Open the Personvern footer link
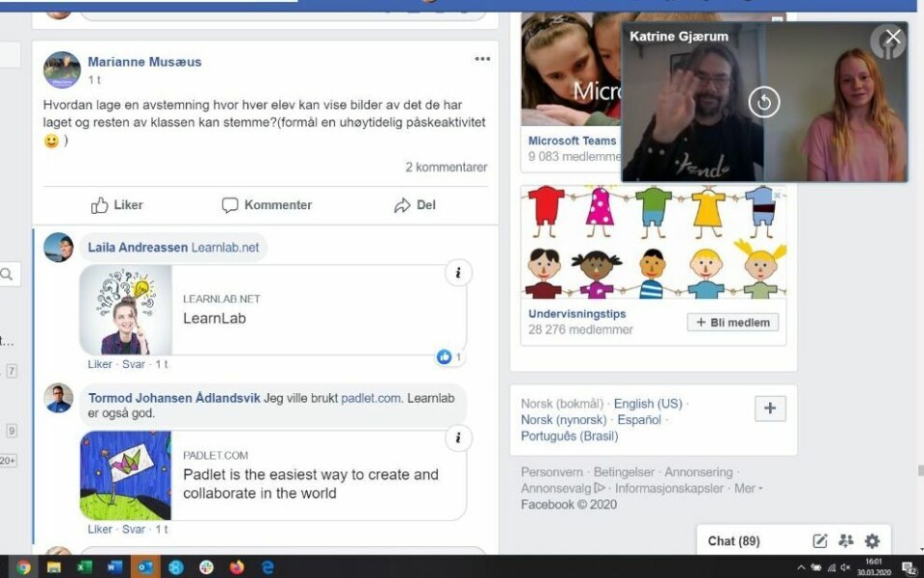 tap(552, 472)
